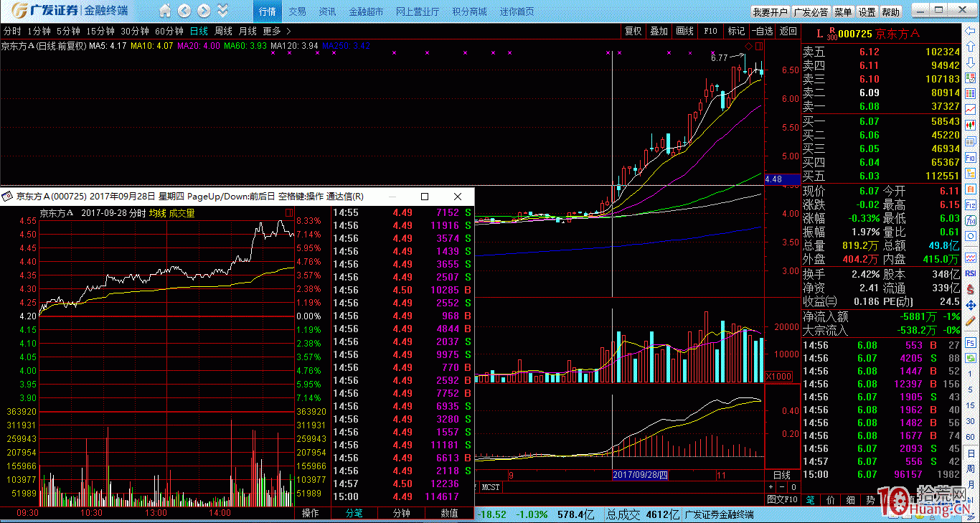Image resolution: width=980 pixels, height=523 pixels.
Task: Click the 图文F10 button
Action: 782,499
